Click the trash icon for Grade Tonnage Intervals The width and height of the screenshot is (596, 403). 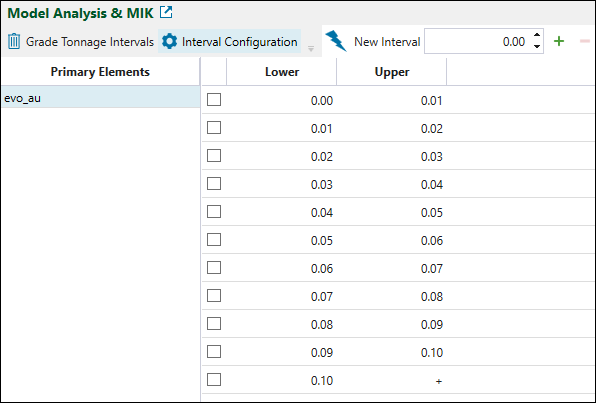pyautogui.click(x=14, y=41)
